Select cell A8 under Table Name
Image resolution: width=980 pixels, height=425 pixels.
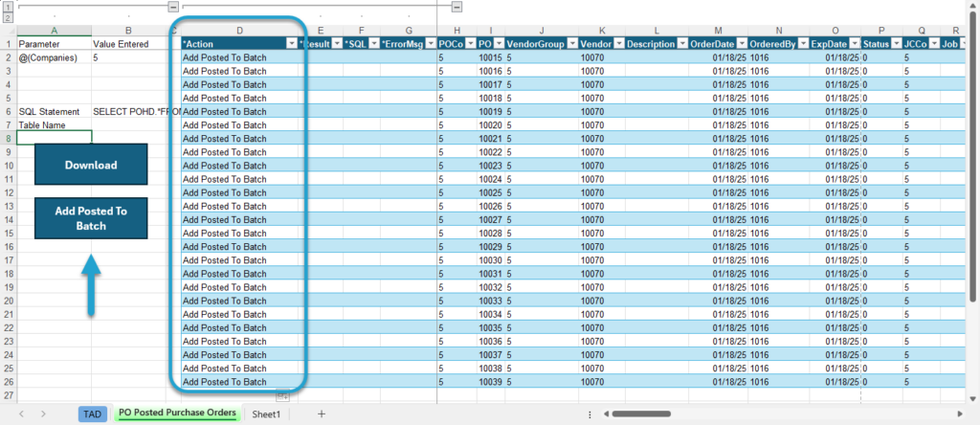[x=55, y=138]
